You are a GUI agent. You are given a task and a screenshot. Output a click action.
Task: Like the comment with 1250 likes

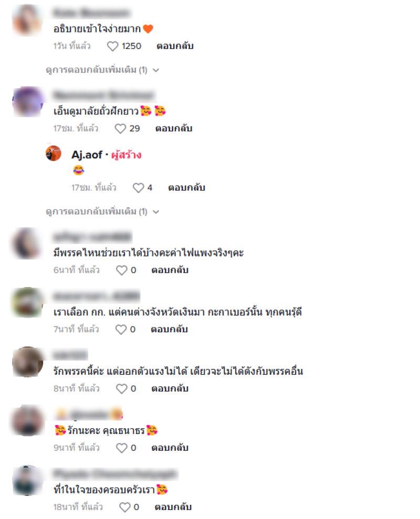point(113,46)
